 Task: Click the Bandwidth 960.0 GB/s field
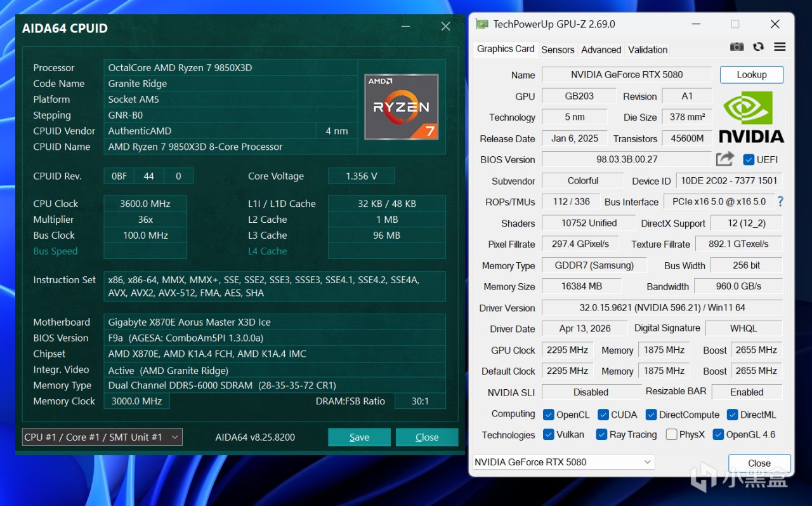click(x=738, y=286)
